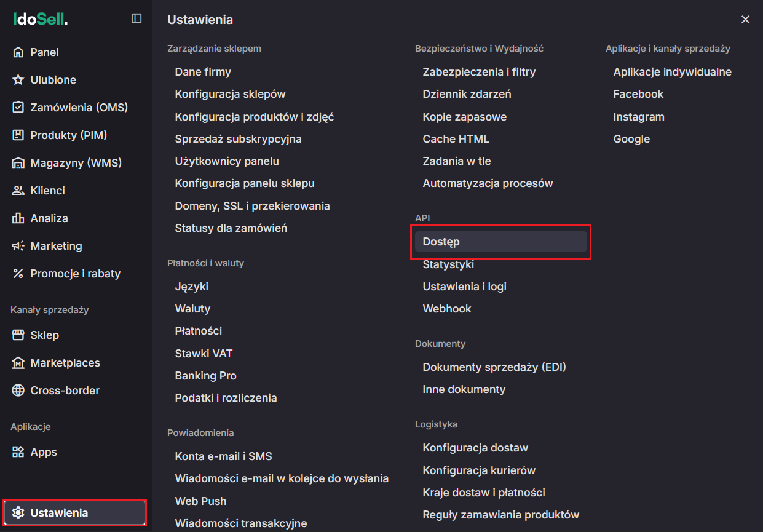The image size is (763, 532).
Task: Click the Klienci people icon
Action: point(18,191)
